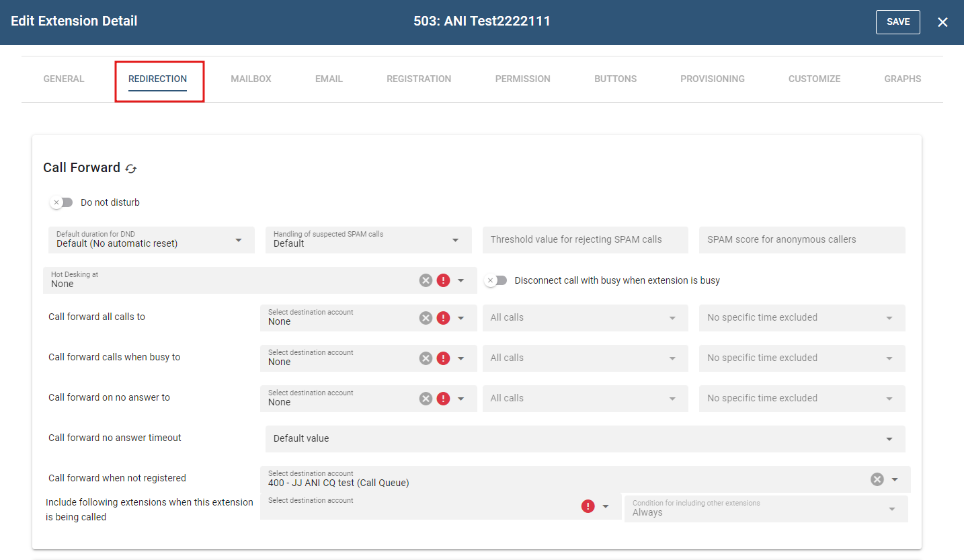Open the Default duration for DND dropdown
This screenshot has height=560, width=964.
(x=151, y=240)
